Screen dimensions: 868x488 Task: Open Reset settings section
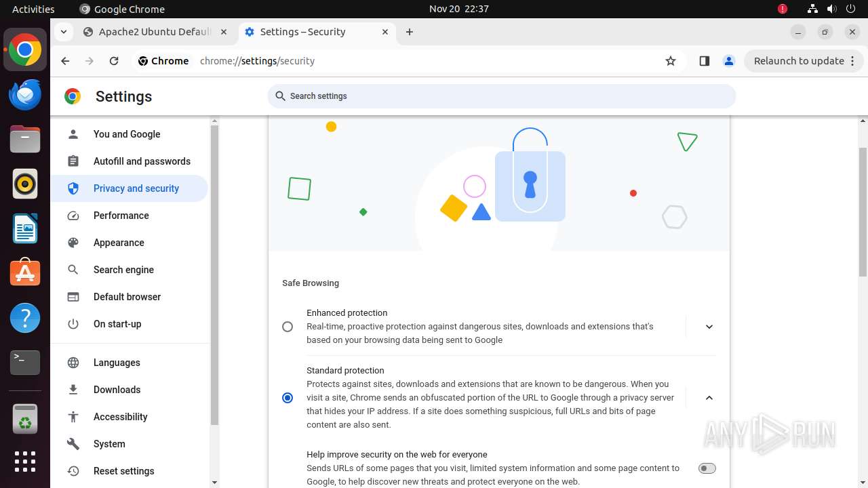click(129, 471)
